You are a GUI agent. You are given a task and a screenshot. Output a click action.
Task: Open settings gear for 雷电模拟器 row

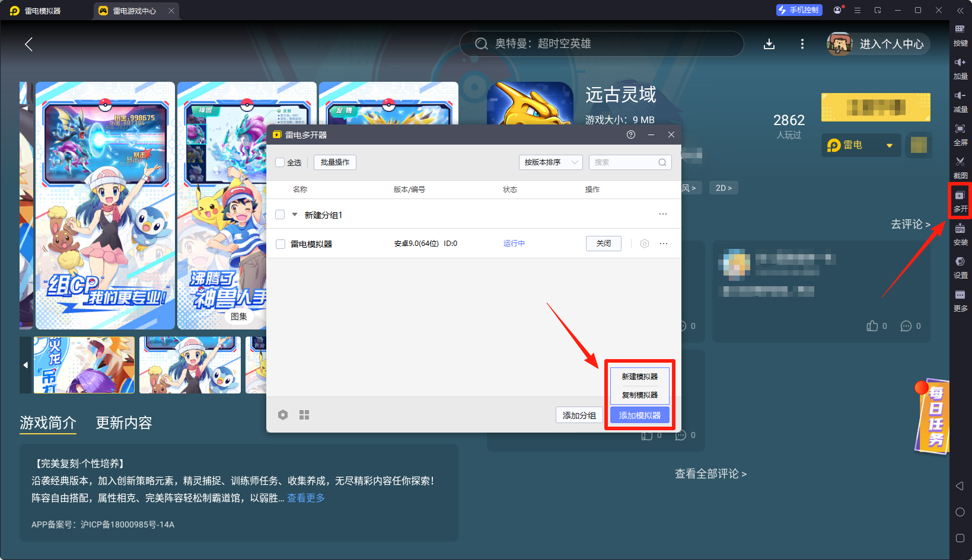pyautogui.click(x=645, y=244)
